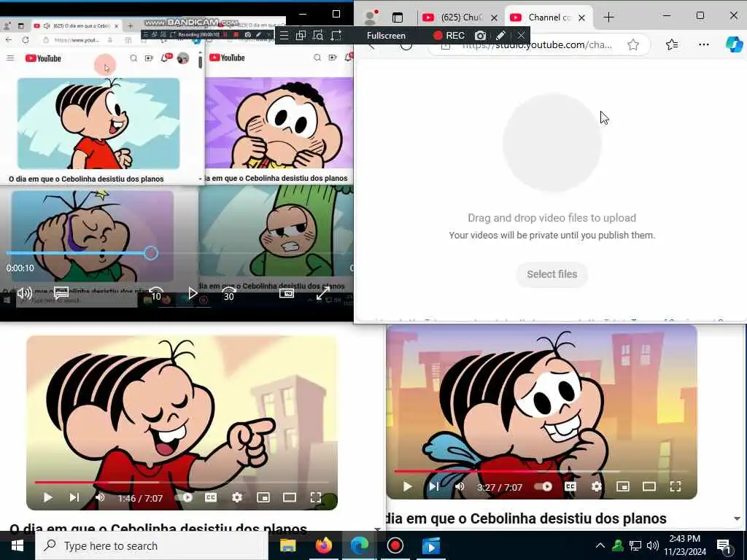The width and height of the screenshot is (747, 560).
Task: Open a new tab in Edge
Action: pos(608,17)
